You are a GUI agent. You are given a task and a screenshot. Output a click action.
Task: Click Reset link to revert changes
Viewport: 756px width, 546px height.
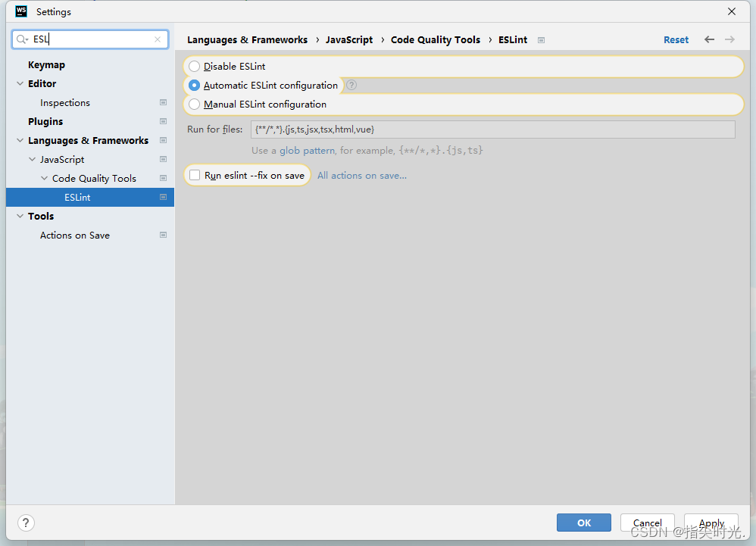tap(676, 40)
